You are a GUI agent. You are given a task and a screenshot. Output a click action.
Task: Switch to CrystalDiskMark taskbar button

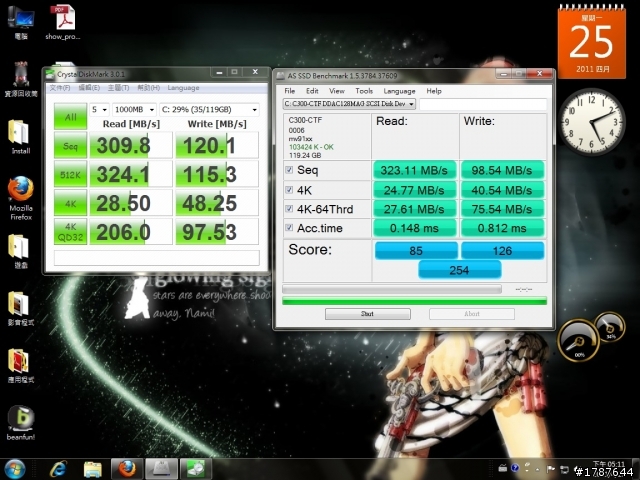196,469
